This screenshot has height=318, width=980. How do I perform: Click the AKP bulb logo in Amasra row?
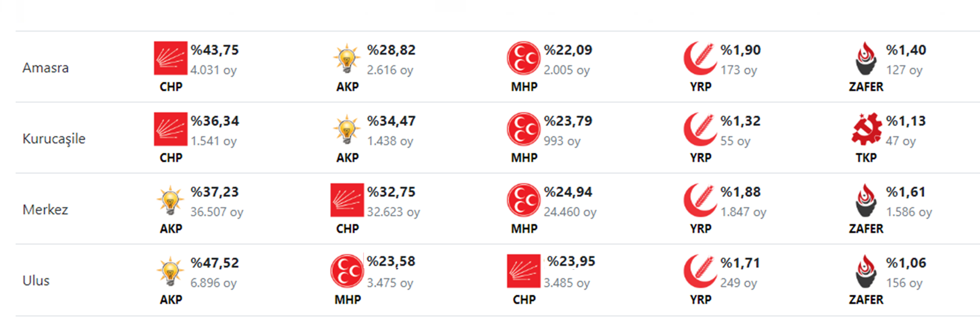point(347,58)
